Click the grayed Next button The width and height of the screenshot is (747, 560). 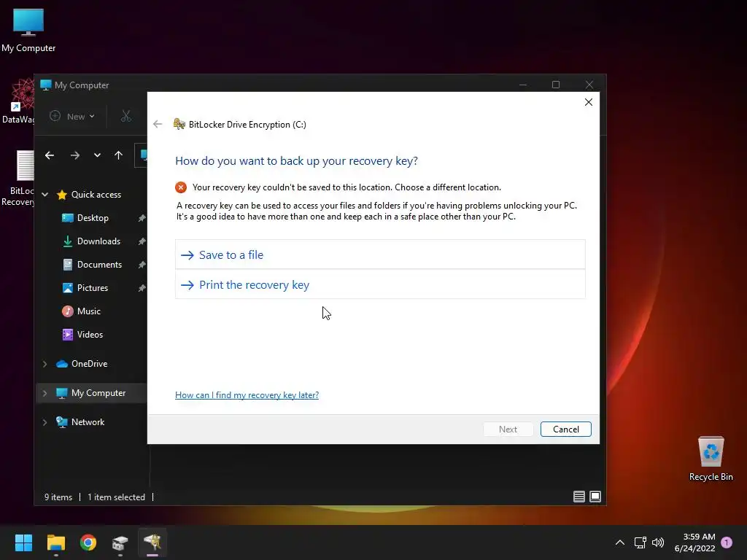[508, 429]
